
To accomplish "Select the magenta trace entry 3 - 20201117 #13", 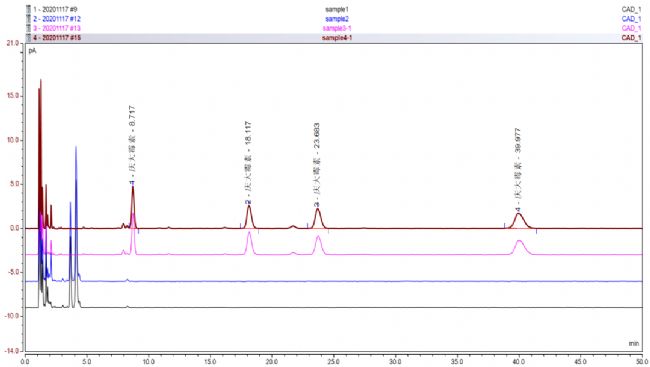I will pos(57,28).
